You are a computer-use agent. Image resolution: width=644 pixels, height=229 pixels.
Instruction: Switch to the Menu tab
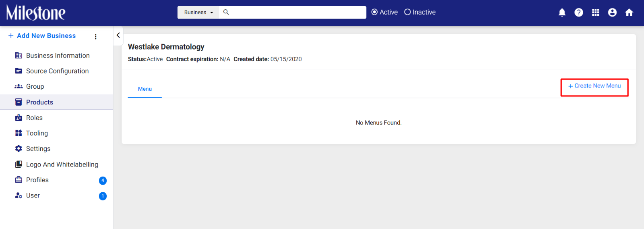pyautogui.click(x=145, y=89)
